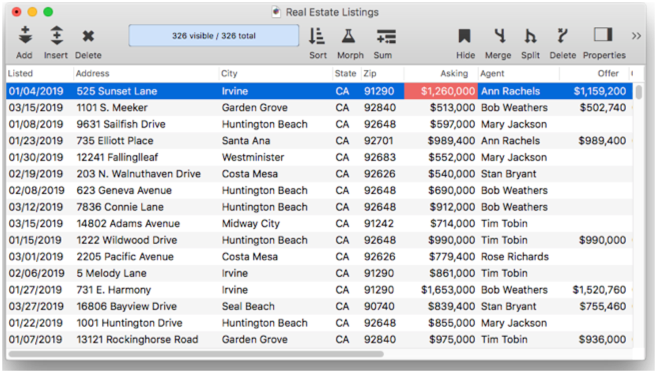Click the 01/04/2019 listed date

(x=36, y=91)
